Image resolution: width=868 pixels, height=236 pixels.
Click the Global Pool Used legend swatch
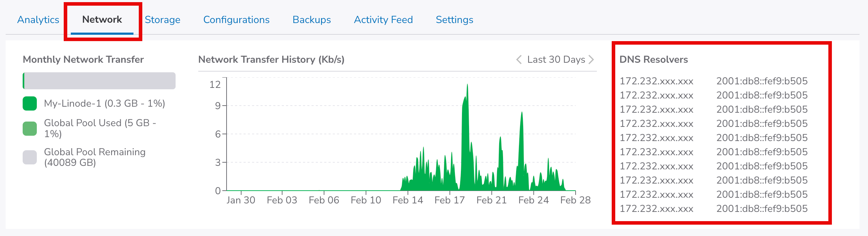pyautogui.click(x=30, y=129)
